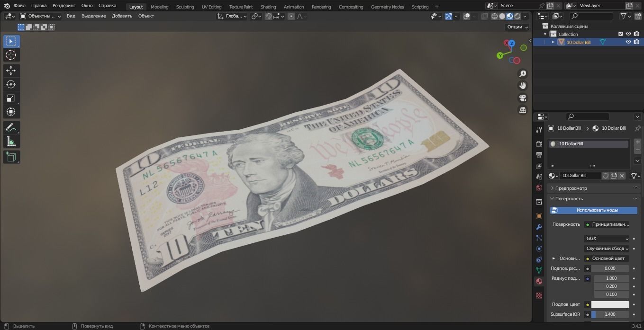Open the Modifiers wrench tab
This screenshot has height=330, width=644.
[x=539, y=227]
